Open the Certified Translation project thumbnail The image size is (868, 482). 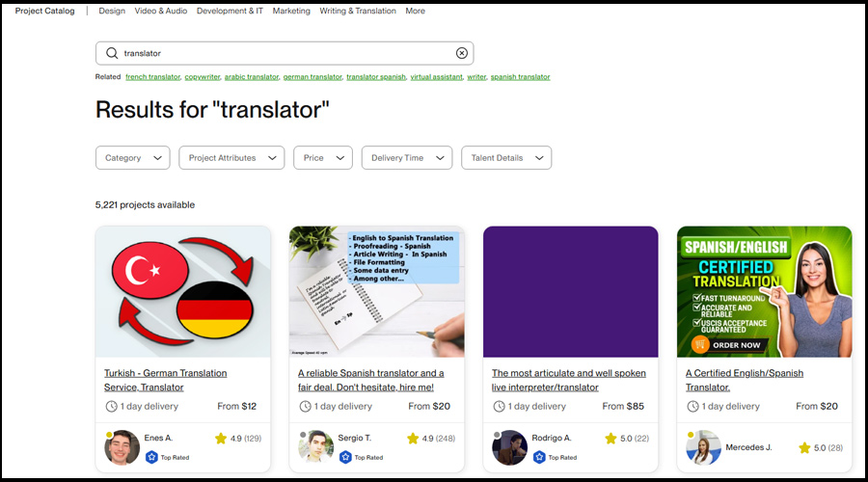click(x=764, y=291)
